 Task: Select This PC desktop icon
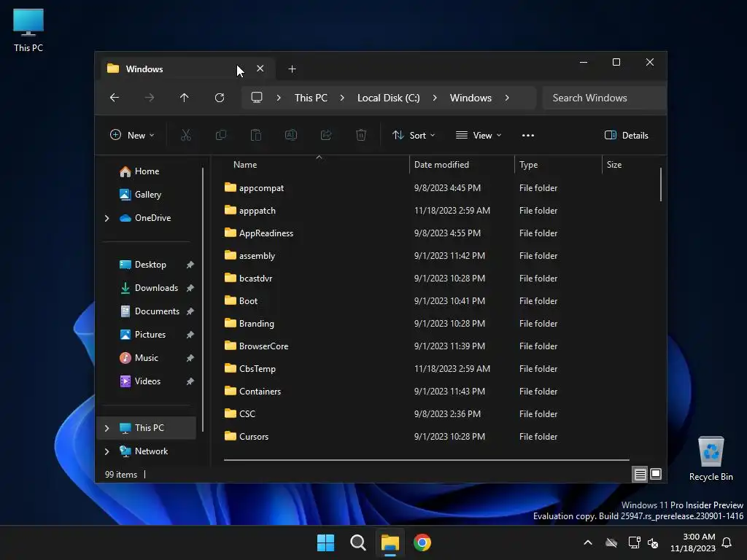pyautogui.click(x=28, y=30)
